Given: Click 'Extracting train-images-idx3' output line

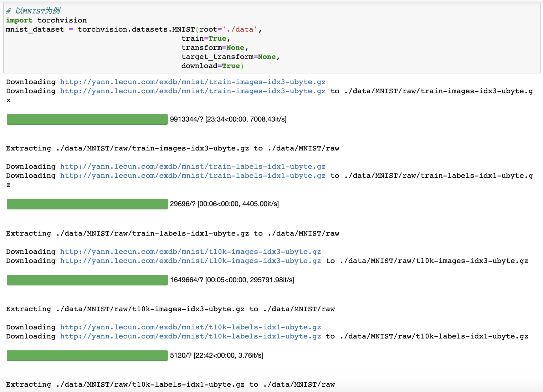Looking at the screenshot, I should tap(173, 148).
